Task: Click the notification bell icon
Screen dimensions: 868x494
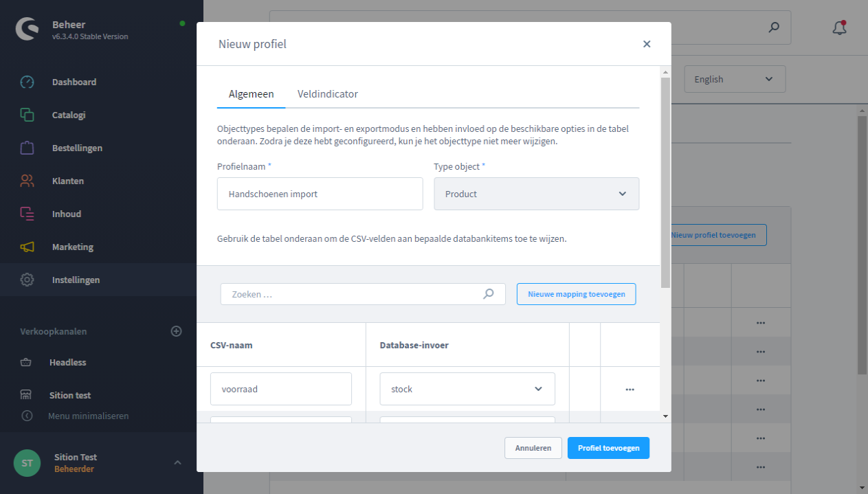Action: (839, 27)
